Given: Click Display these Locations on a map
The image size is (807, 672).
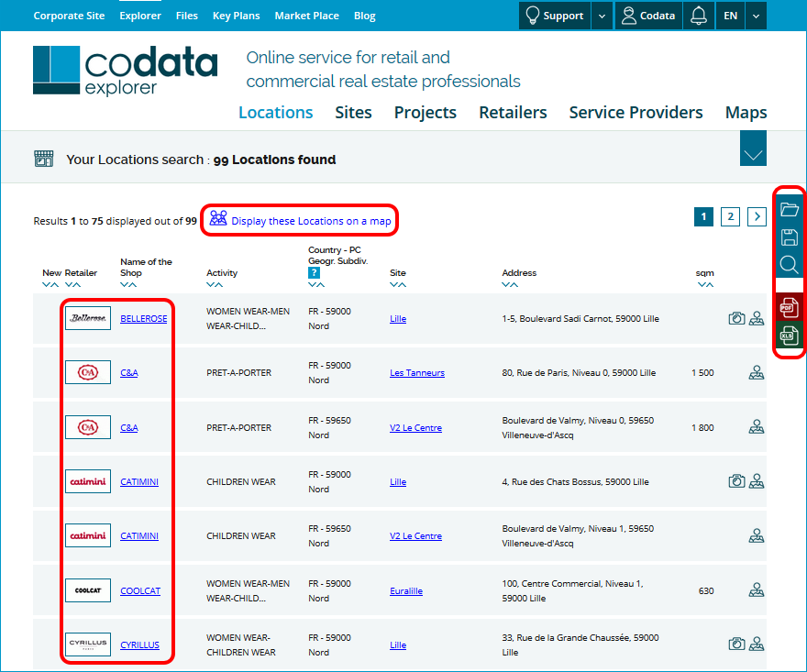Looking at the screenshot, I should click(x=300, y=220).
